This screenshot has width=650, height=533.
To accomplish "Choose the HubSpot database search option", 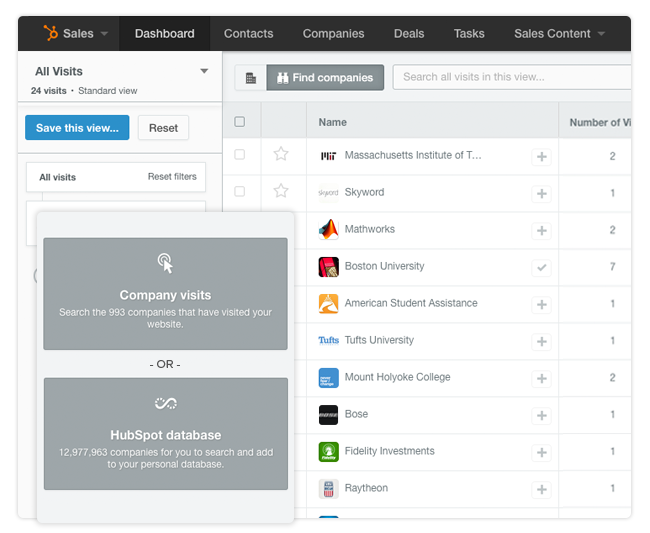I will [166, 434].
